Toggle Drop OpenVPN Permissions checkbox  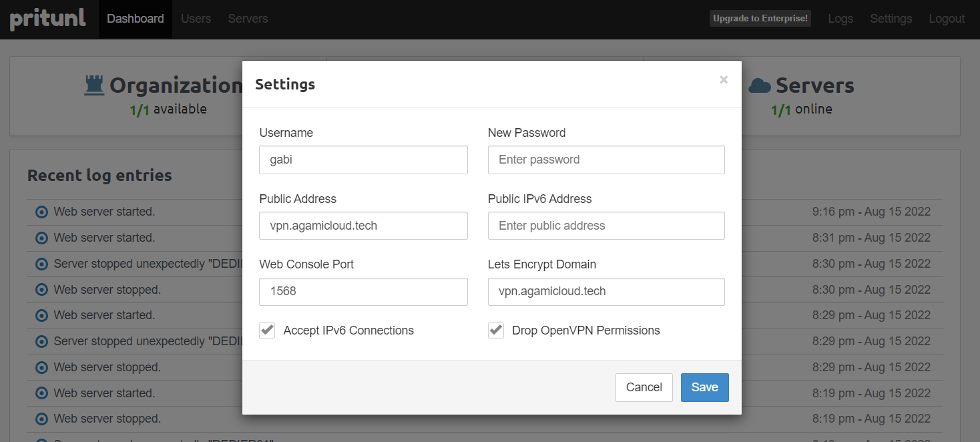(x=496, y=330)
